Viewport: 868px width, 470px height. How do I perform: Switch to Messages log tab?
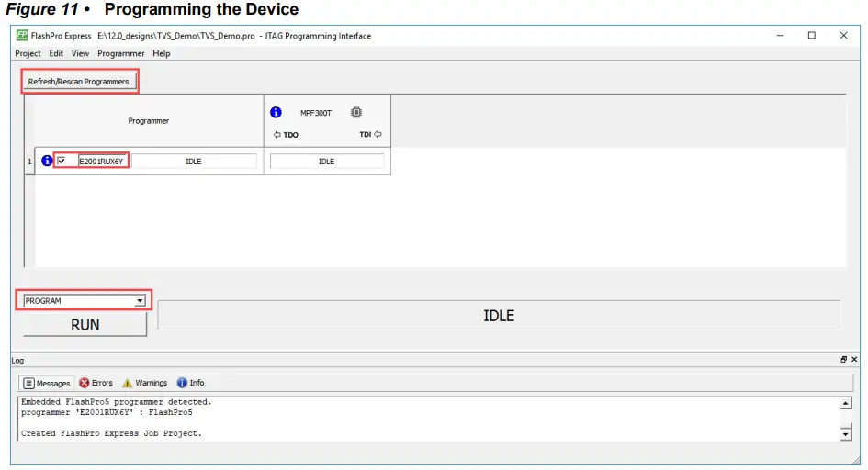click(47, 383)
